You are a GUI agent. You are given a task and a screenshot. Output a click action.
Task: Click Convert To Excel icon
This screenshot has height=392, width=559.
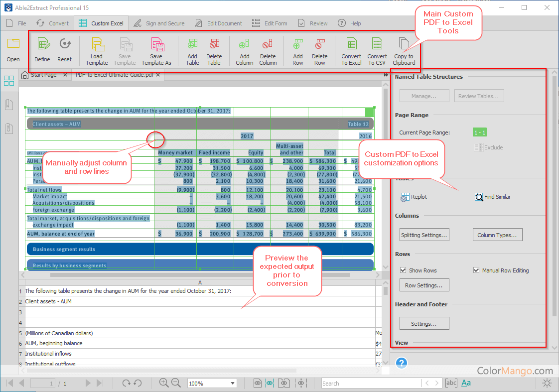click(x=351, y=45)
